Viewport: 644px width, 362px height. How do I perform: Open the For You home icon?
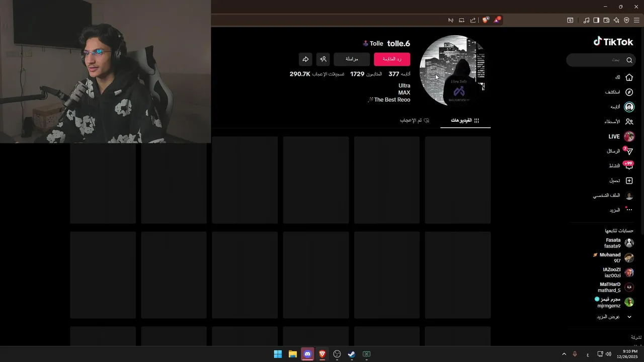[x=629, y=77]
